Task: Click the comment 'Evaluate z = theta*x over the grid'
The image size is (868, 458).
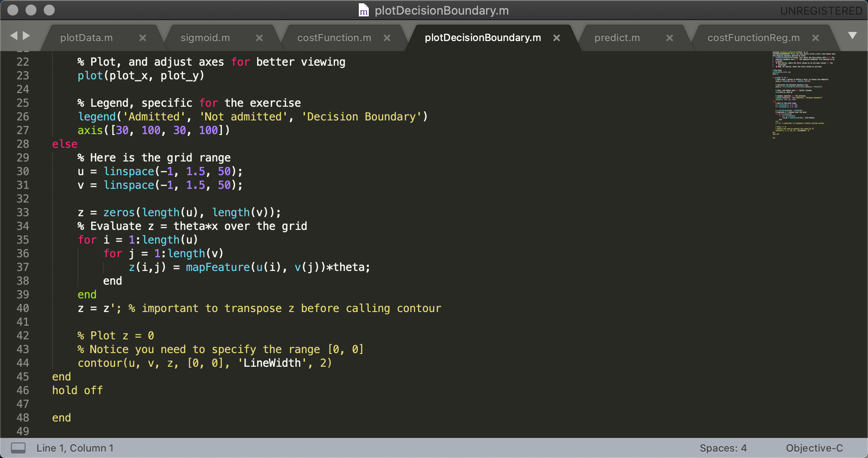Action: click(192, 226)
